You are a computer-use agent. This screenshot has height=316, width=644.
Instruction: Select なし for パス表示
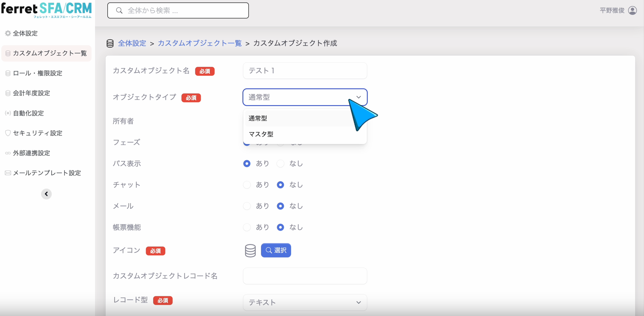pyautogui.click(x=280, y=164)
